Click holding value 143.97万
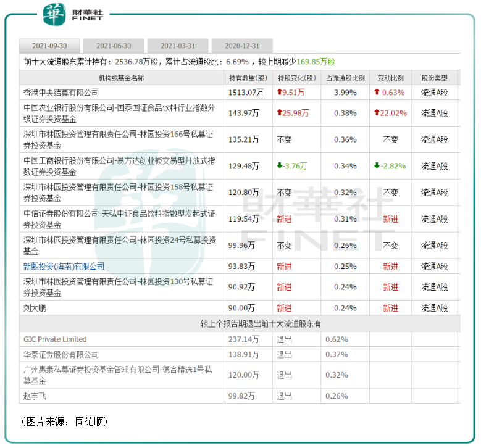The image size is (481, 448). pyautogui.click(x=243, y=114)
